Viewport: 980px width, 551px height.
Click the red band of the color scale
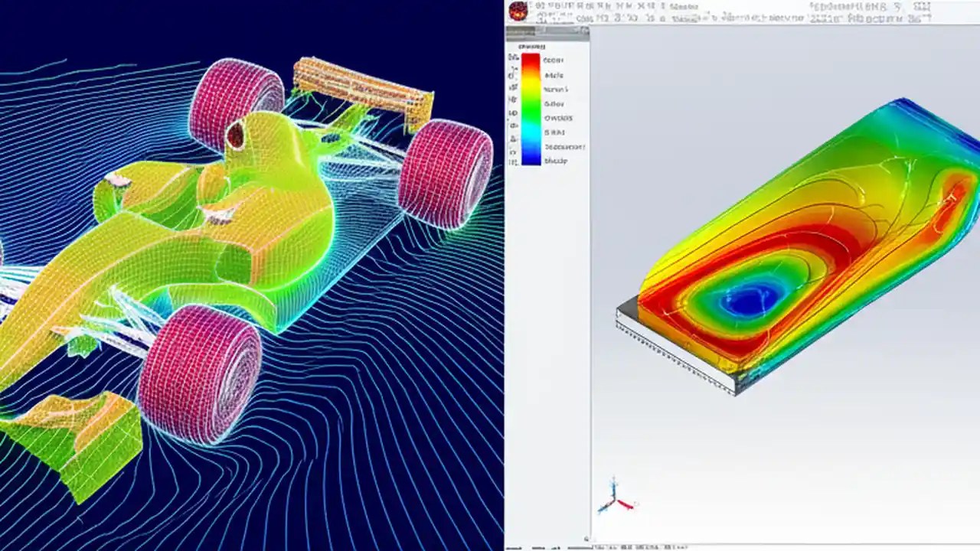(533, 59)
